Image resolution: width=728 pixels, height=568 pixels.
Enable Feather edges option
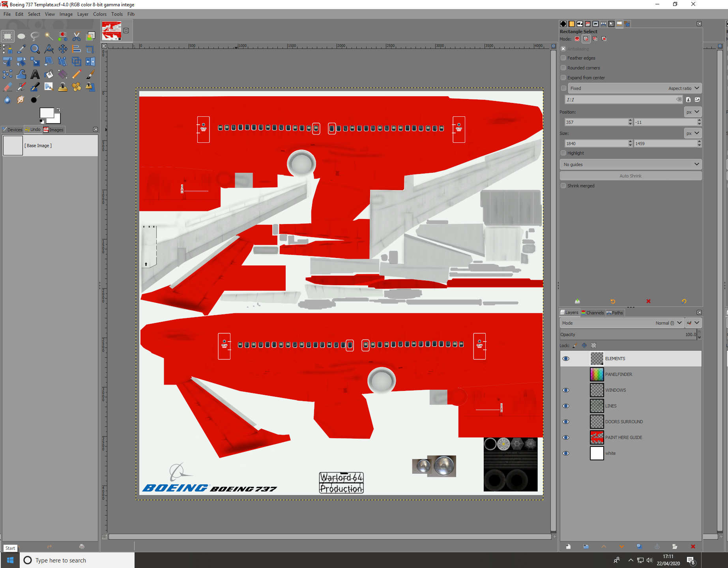click(x=563, y=58)
